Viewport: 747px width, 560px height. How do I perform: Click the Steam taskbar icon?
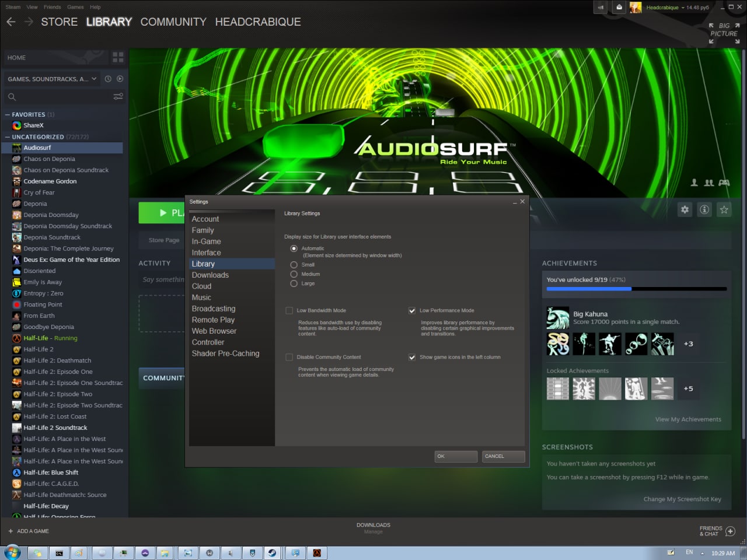click(x=272, y=552)
